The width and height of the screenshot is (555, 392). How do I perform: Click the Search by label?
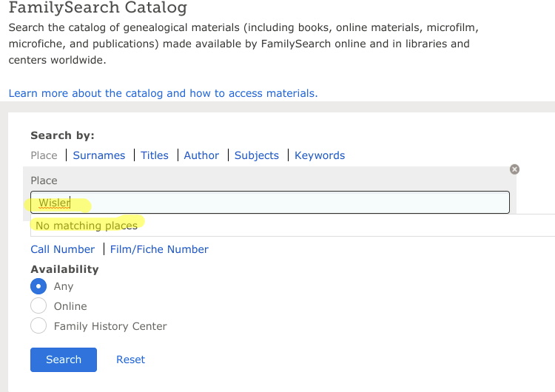pos(63,135)
